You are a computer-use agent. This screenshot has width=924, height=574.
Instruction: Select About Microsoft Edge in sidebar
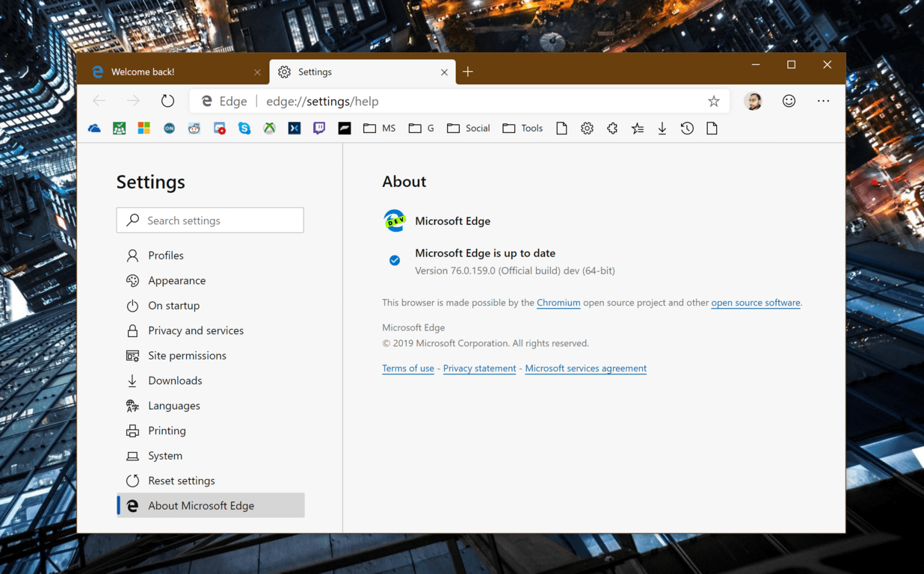[x=211, y=505]
